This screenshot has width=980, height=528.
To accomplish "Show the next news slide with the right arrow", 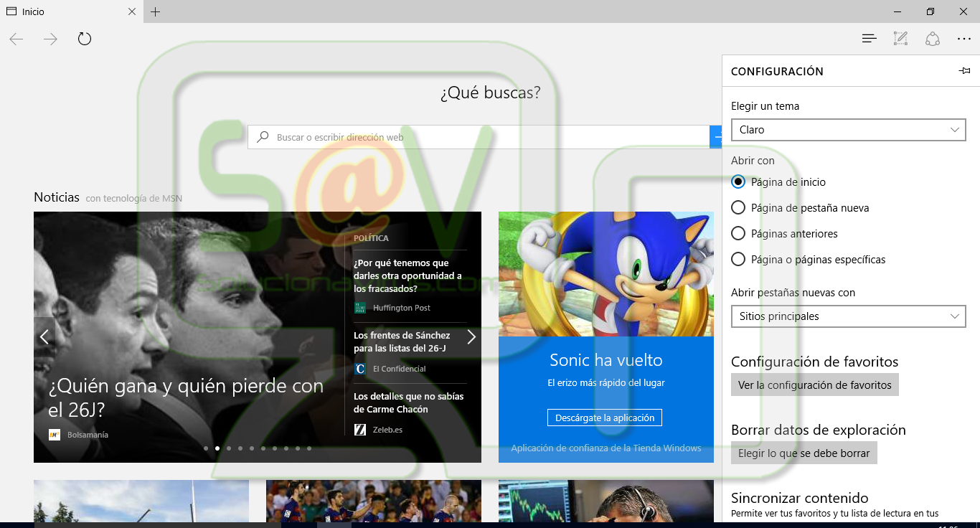I will [x=471, y=336].
